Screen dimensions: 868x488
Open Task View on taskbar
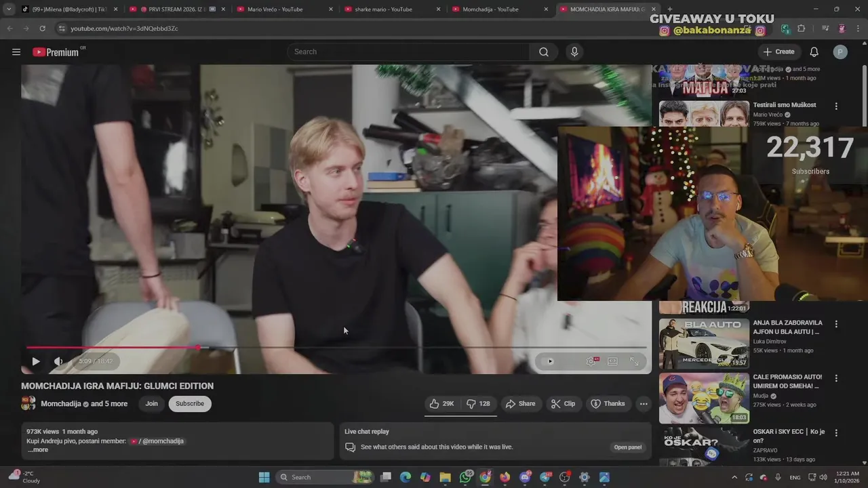tap(386, 477)
